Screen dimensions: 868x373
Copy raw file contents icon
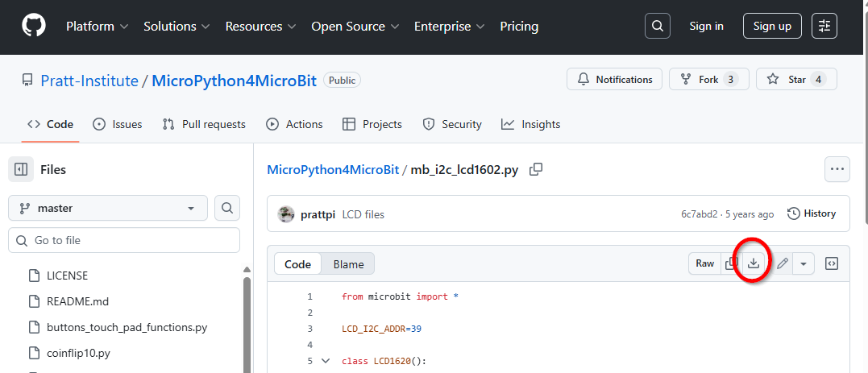(x=731, y=263)
